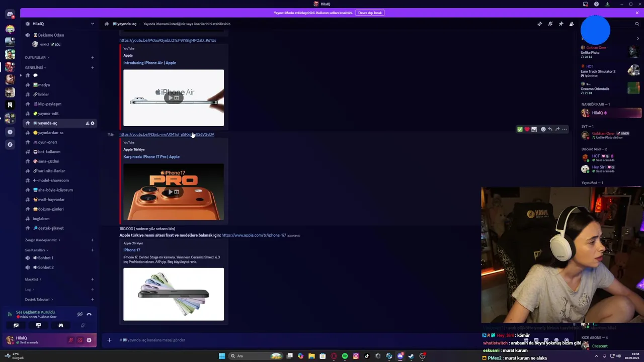
Task: Click the message attachment plus button
Action: pyautogui.click(x=109, y=340)
